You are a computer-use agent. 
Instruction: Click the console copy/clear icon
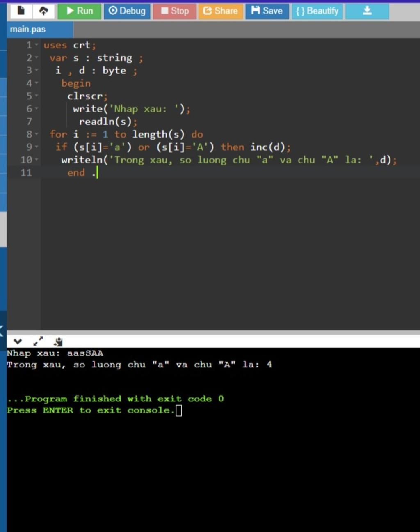click(x=58, y=342)
